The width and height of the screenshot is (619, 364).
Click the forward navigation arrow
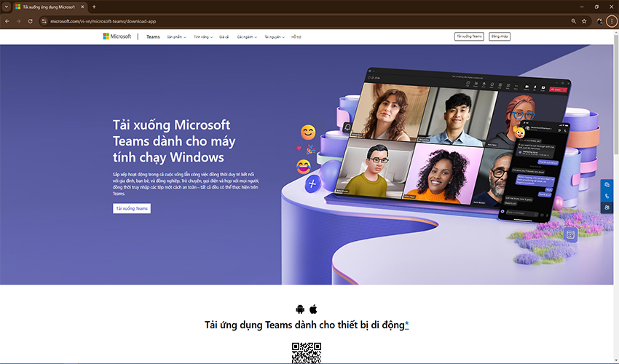[18, 21]
